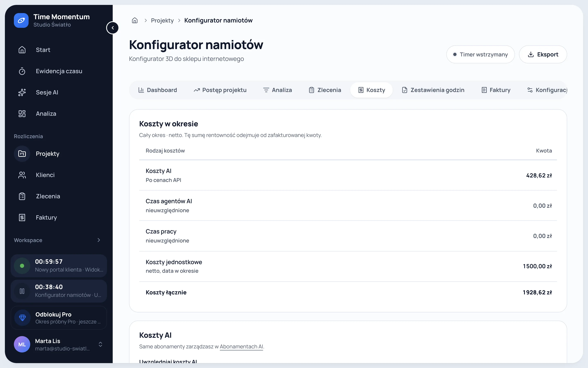Viewport: 588px width, 368px height.
Task: Open the sidebar Analiza section
Action: [59, 114]
